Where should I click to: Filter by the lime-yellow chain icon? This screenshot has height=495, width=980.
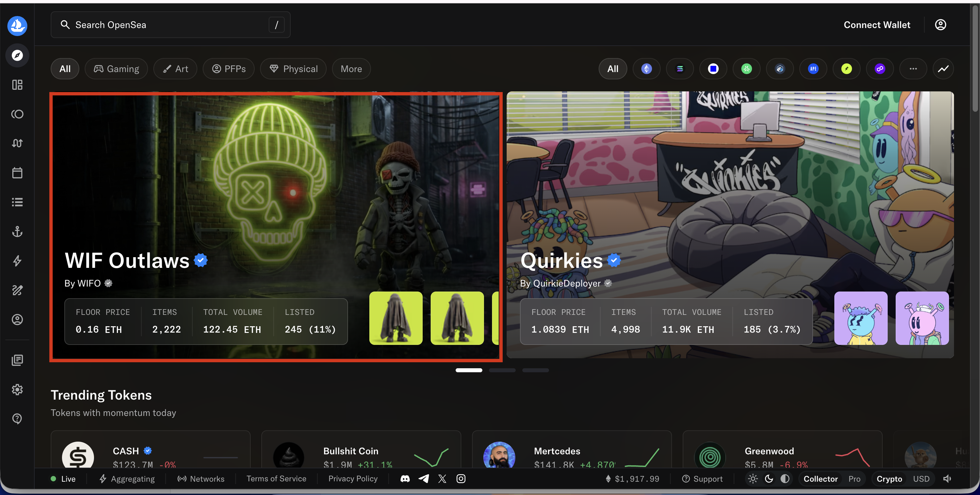pyautogui.click(x=846, y=69)
